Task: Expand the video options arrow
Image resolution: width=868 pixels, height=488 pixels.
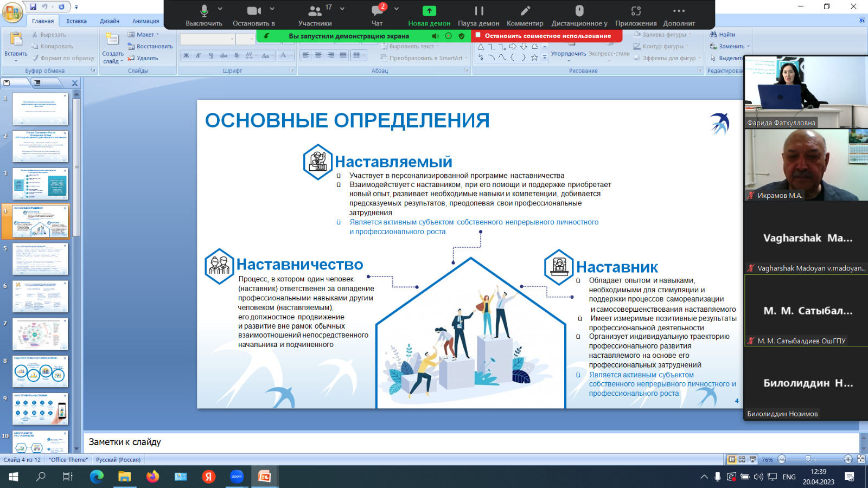Action: coord(272,9)
